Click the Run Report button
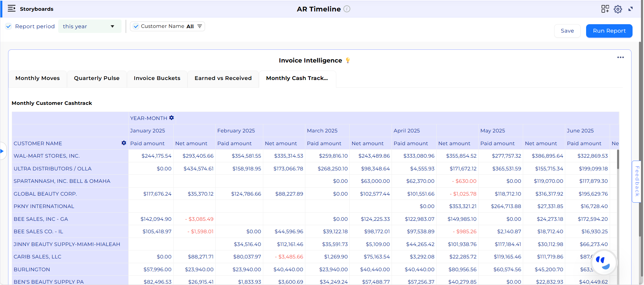The image size is (644, 285). (609, 31)
